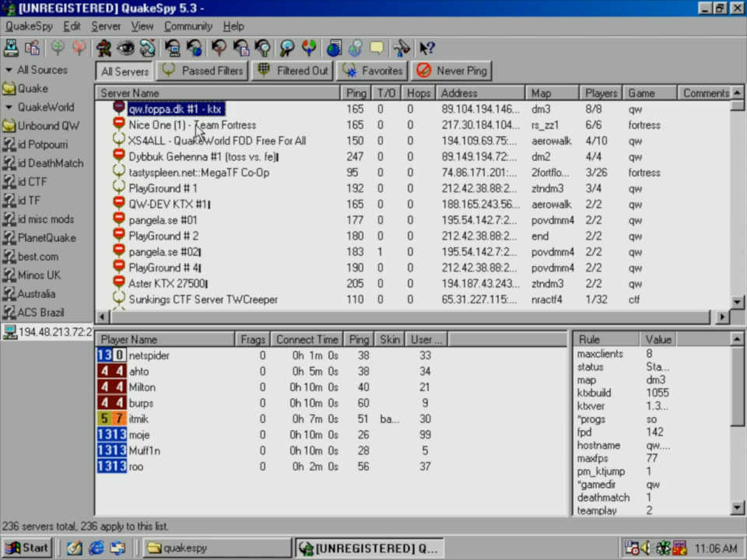Sort servers by Ping column header
The width and height of the screenshot is (747, 560).
(356, 93)
